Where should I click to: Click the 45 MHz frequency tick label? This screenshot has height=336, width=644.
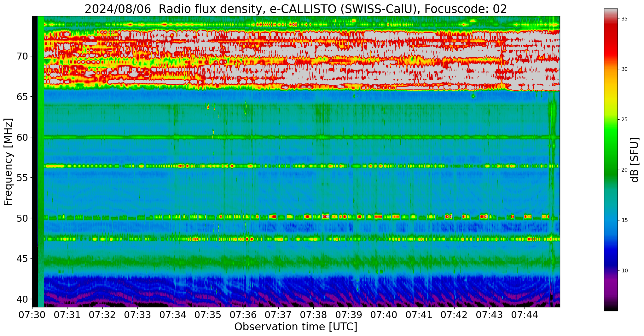22,259
